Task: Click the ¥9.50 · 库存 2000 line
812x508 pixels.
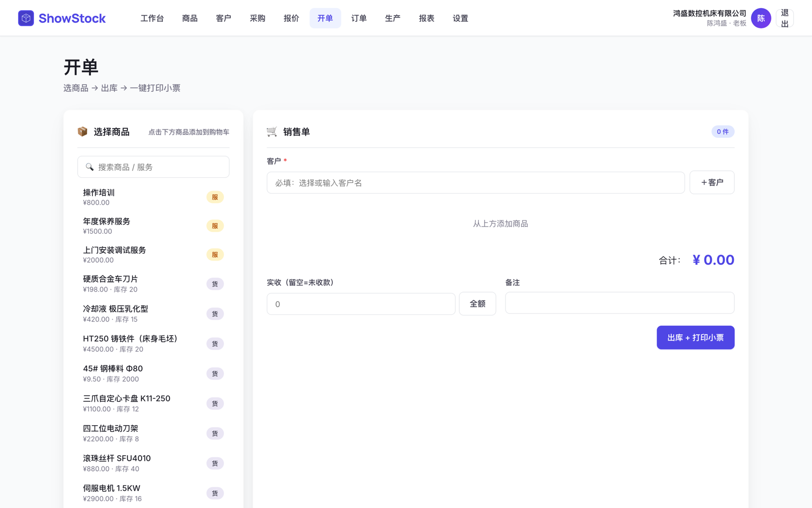Action: tap(111, 379)
